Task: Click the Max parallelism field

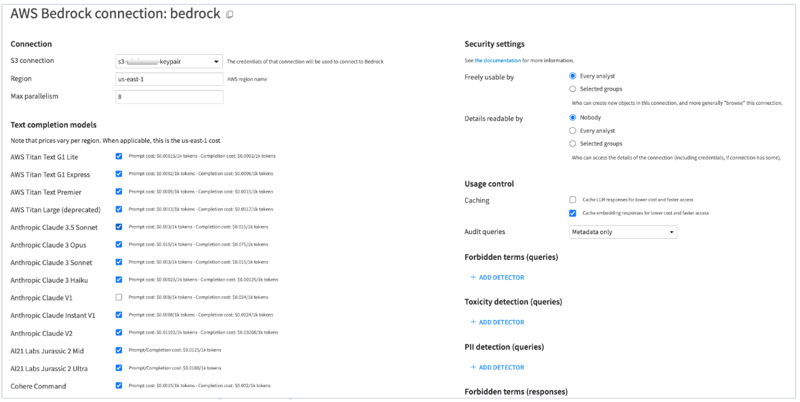Action: (169, 97)
